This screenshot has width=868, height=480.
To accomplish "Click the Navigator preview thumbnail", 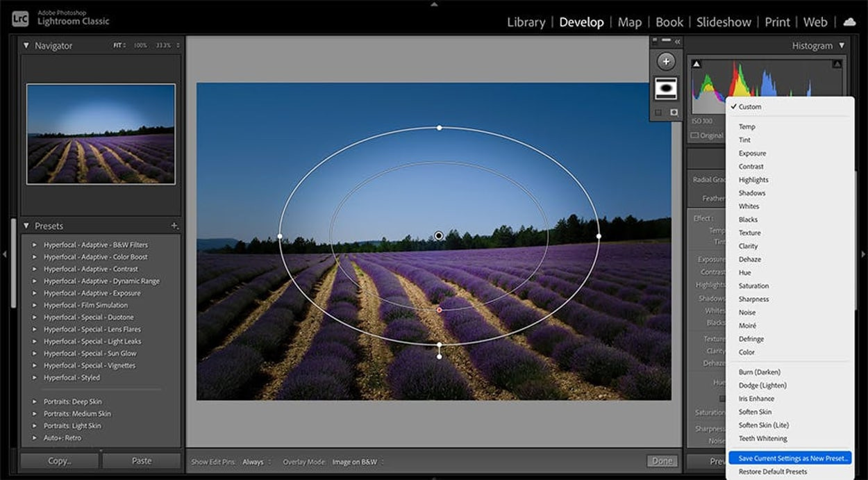I will (101, 134).
